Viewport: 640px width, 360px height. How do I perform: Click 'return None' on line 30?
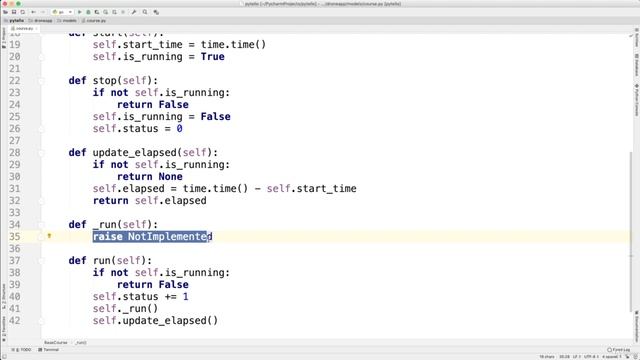tap(150, 176)
